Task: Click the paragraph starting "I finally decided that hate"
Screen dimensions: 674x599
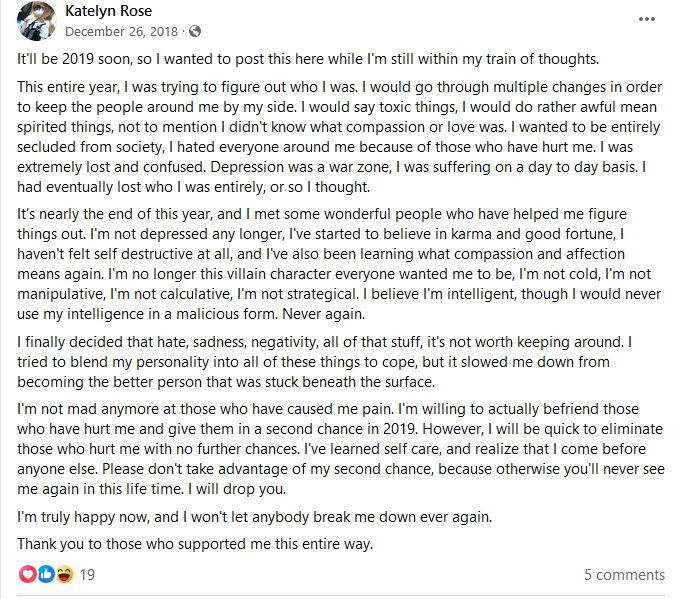Action: click(x=325, y=362)
